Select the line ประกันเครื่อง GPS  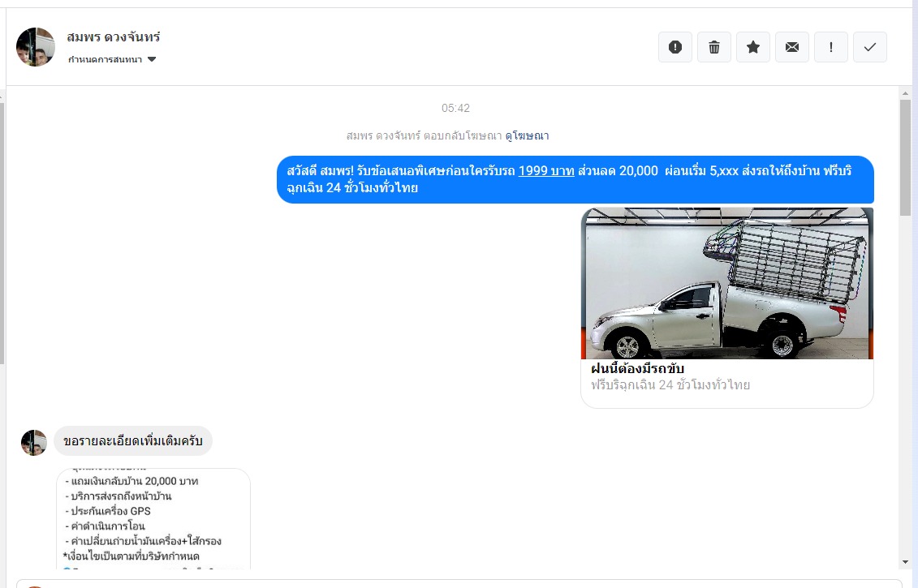click(108, 511)
